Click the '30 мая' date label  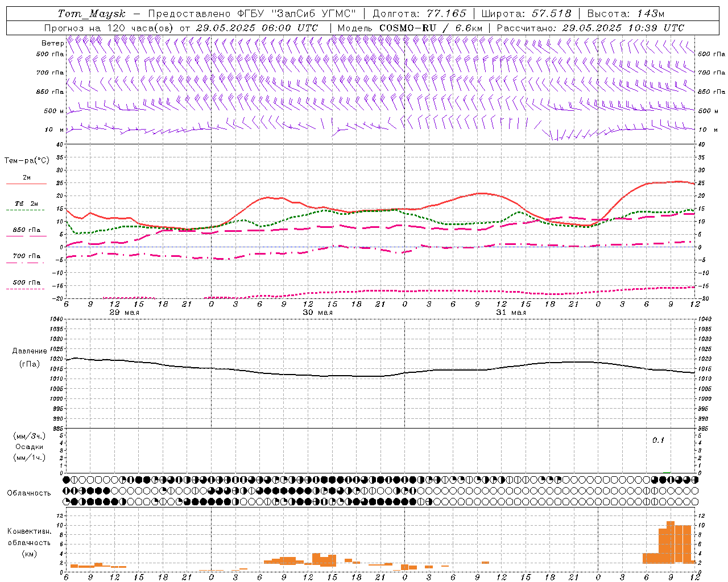[x=318, y=313]
